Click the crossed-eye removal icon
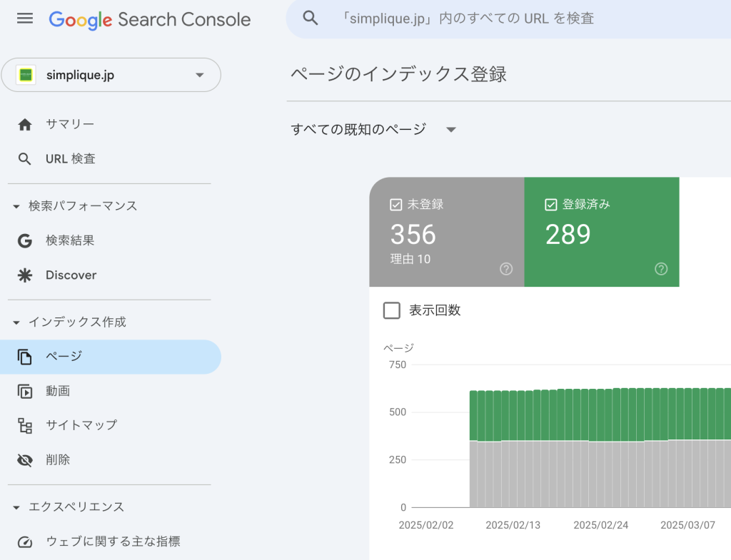The image size is (731, 560). click(25, 460)
